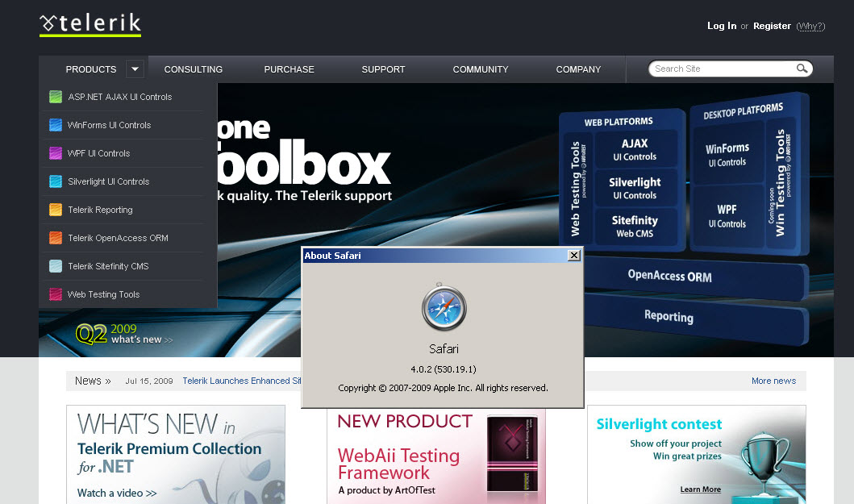The image size is (854, 504).
Task: Click the Silverlight contest heading
Action: 659,424
